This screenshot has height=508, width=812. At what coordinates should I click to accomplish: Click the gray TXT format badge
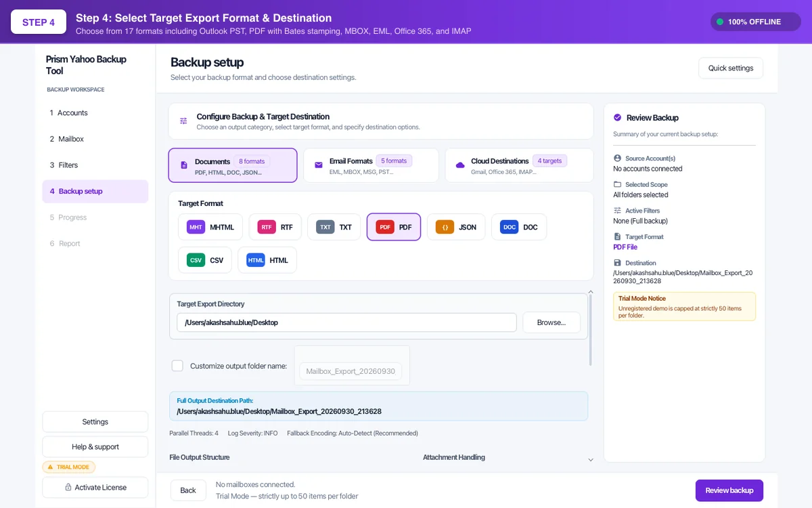point(325,227)
